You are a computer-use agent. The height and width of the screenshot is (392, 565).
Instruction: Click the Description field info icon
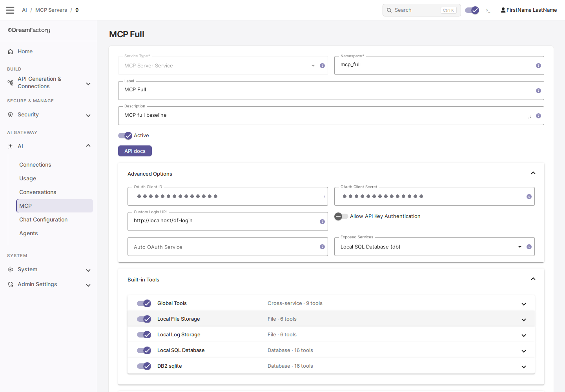tap(538, 116)
